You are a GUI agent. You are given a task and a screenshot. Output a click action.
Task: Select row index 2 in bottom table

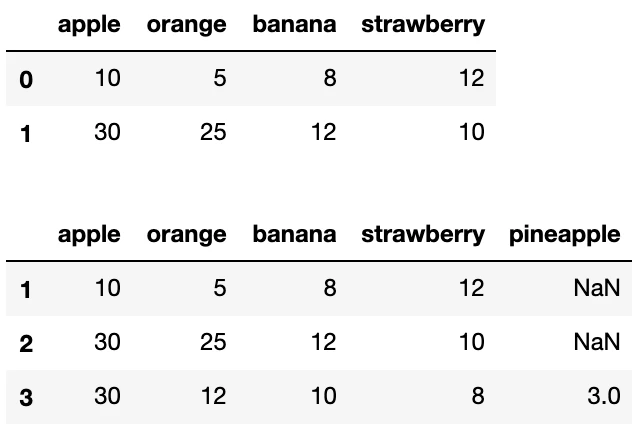pos(26,343)
